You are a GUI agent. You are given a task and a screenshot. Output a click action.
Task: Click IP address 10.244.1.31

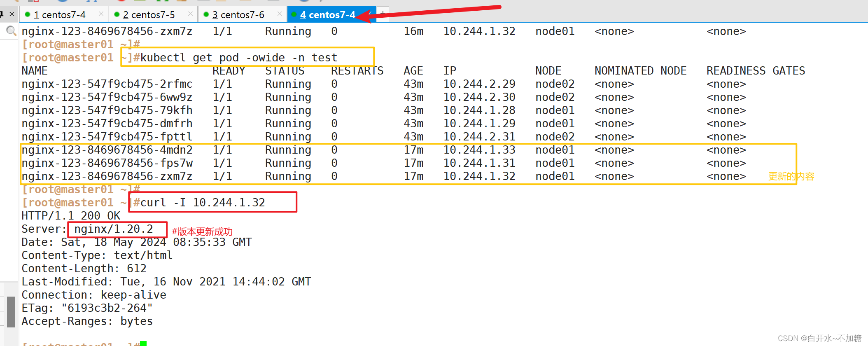coord(479,163)
